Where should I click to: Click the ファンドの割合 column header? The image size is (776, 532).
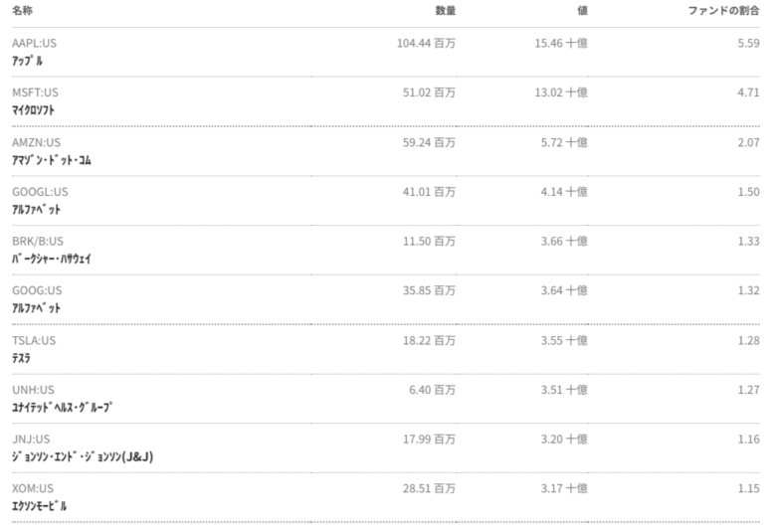723,10
